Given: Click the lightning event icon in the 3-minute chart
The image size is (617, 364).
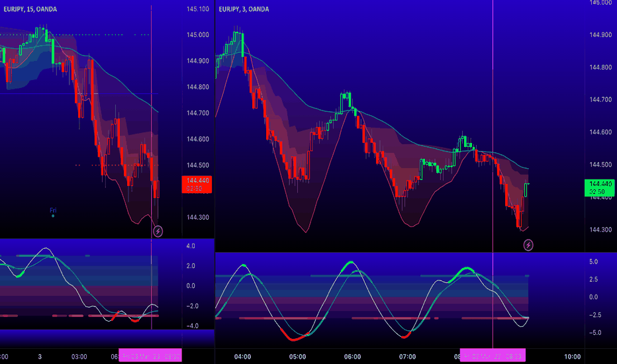Looking at the screenshot, I should tap(528, 245).
